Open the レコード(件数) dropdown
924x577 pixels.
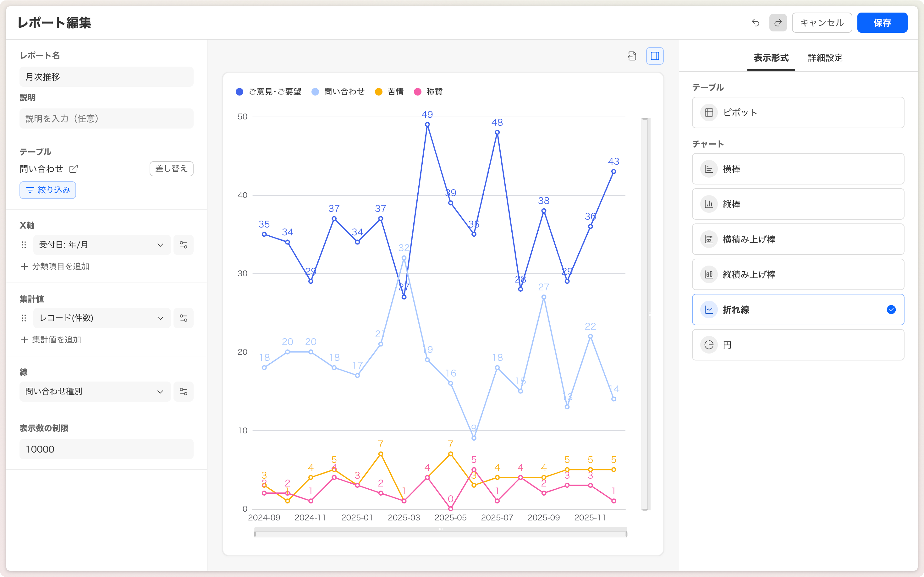tap(102, 318)
